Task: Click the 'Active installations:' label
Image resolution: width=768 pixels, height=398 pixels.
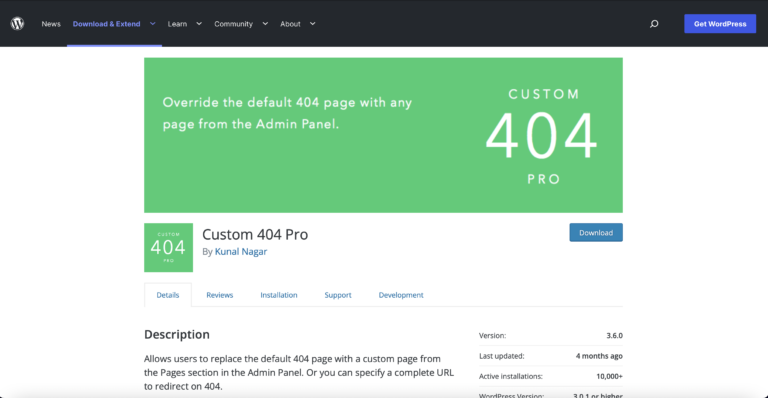Action: pos(511,376)
